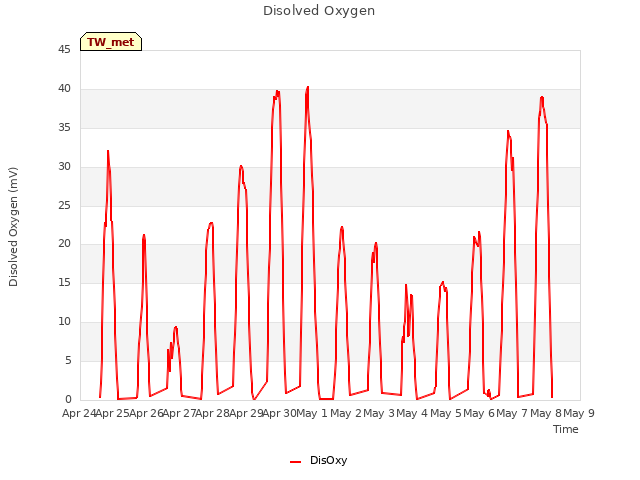Click the Apr 29 peak near 30
Image resolution: width=640 pixels, height=480 pixels.
(241, 166)
